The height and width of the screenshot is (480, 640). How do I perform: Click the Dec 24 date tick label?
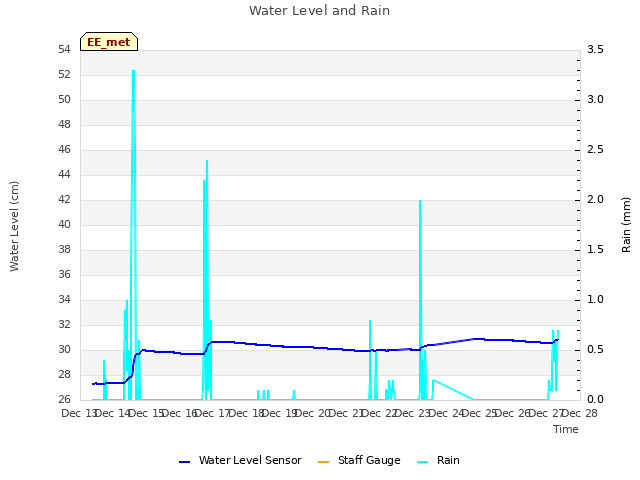[x=447, y=413]
